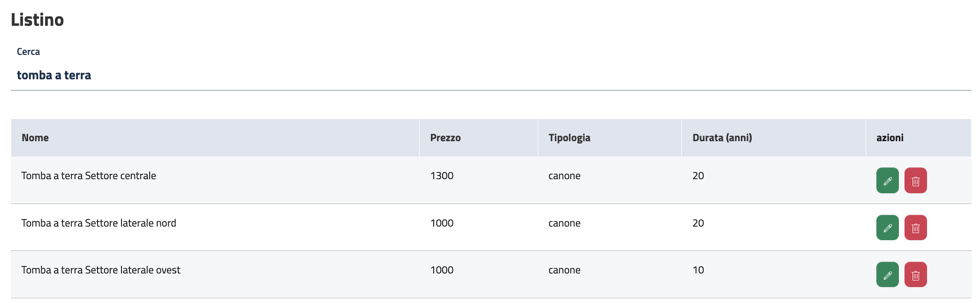The width and height of the screenshot is (980, 303).
Task: Click the Durata (anni) column header
Action: (722, 138)
